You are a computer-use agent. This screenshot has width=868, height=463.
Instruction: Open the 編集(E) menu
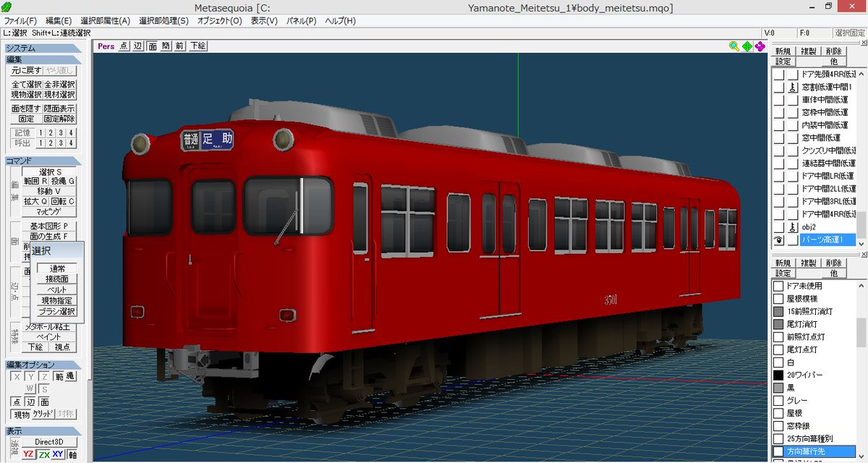coord(59,21)
